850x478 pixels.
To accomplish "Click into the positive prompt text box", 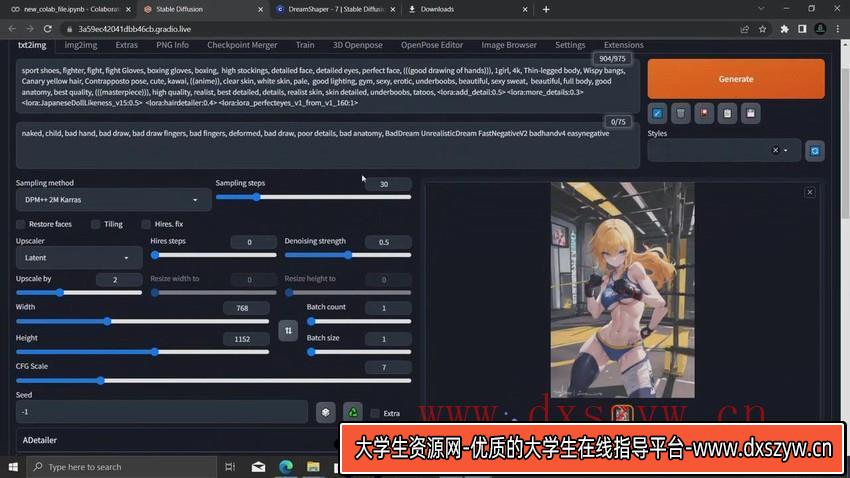I will click(327, 86).
